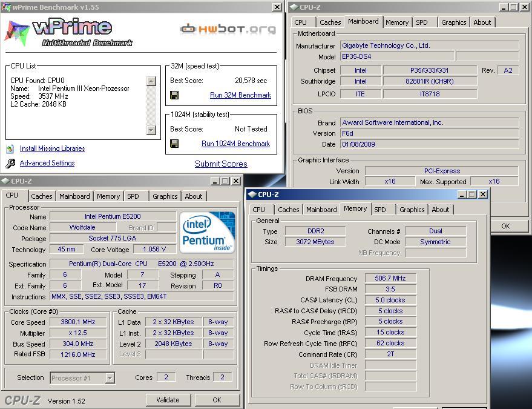
Task: Run the 32M Benchmark
Action: pyautogui.click(x=240, y=95)
